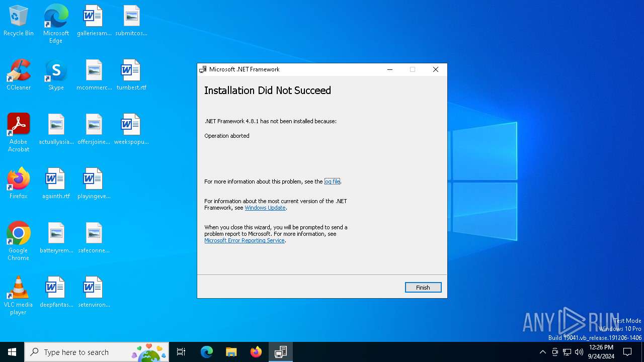Launch Edge from the taskbar
Viewport: 644px width, 362px height.
tap(207, 352)
